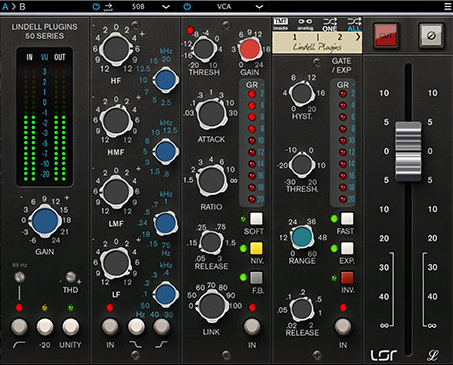Click the compressor RELEASE knob
The height and width of the screenshot is (365, 453).
pyautogui.click(x=211, y=242)
